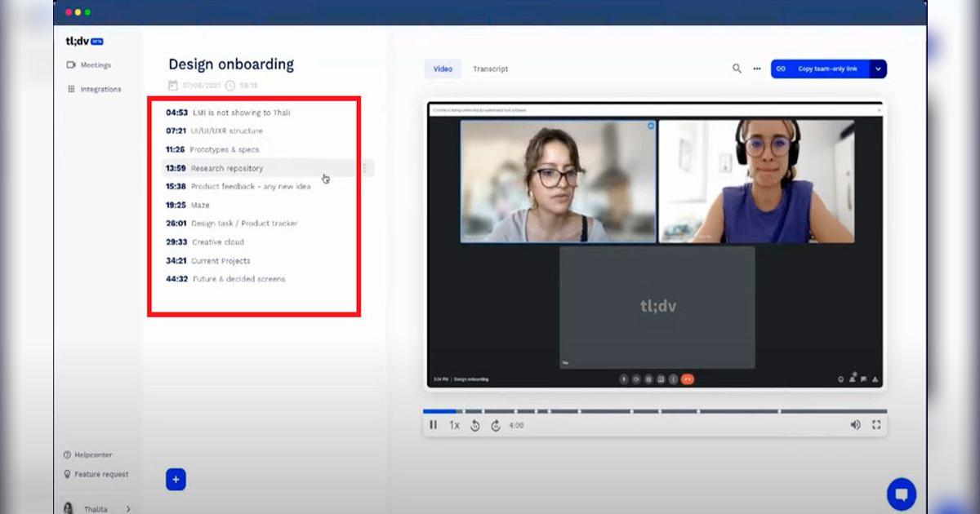Select the Video tab

[x=443, y=69]
